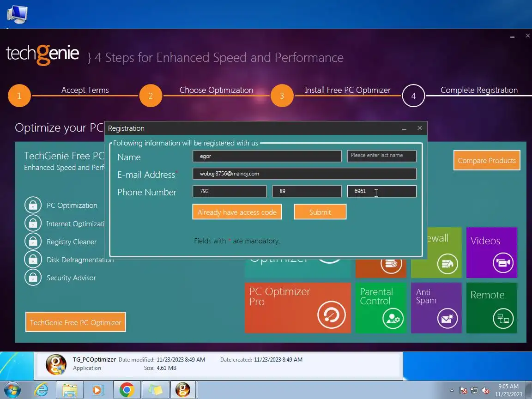Screen dimensions: 532x399
Task: Click the Disk Defragmentation lock icon
Action: point(33,259)
